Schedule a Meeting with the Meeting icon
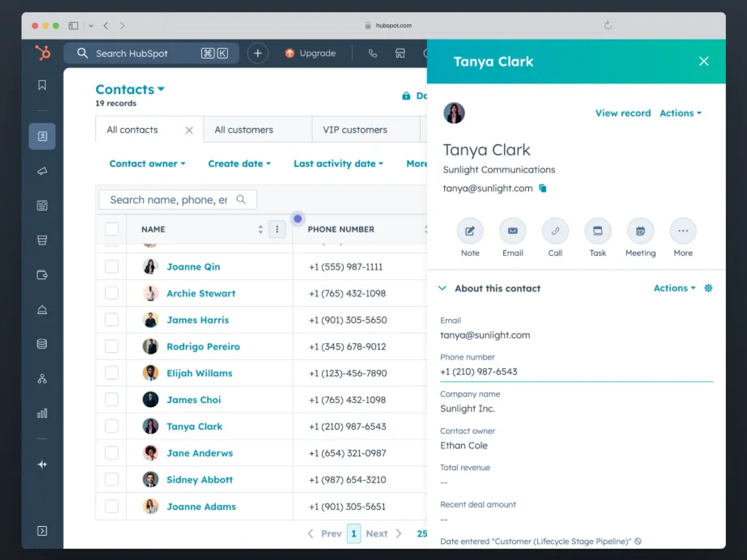Screen dimensions: 747x560 (x=640, y=231)
